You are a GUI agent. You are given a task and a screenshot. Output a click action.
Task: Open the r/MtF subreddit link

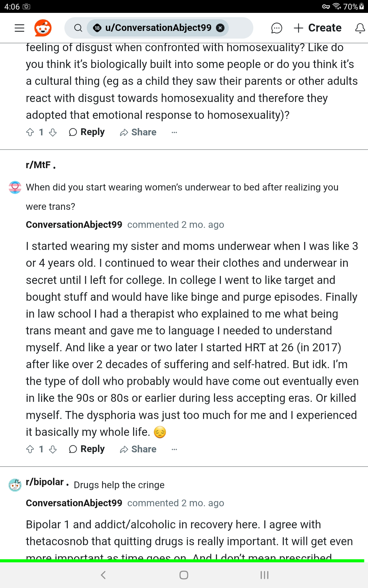point(38,165)
